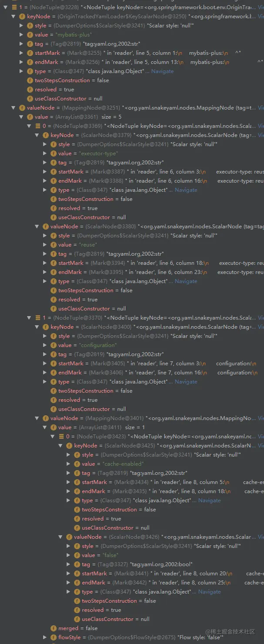This screenshot has height=644, width=264.
Task: Collapse the valueNode MappingNode@3401 node
Action: pyautogui.click(x=37, y=418)
